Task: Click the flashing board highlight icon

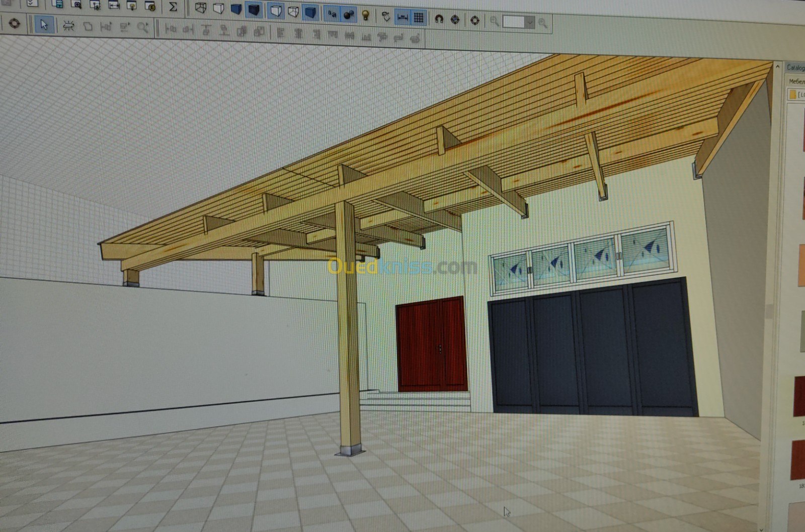Action: coord(68,26)
